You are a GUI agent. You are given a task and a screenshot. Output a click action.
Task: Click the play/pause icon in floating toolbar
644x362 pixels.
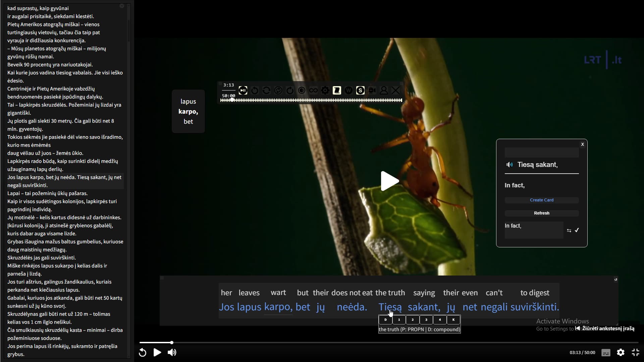[x=243, y=90]
